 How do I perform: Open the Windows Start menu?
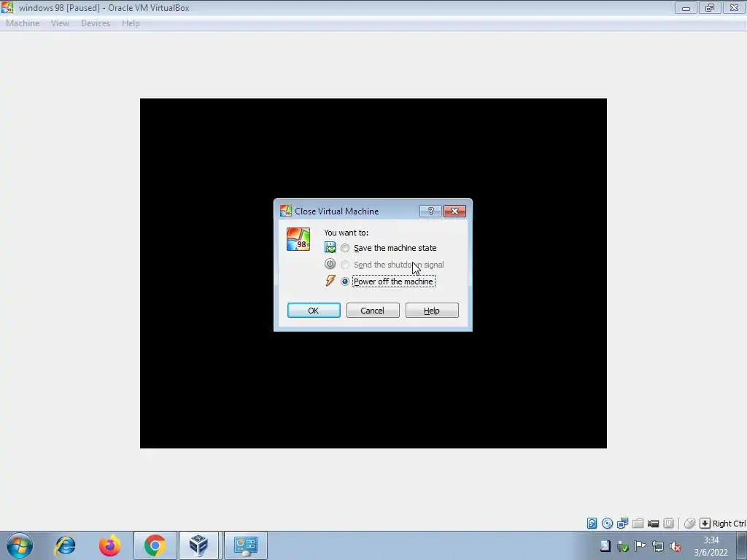tap(20, 545)
